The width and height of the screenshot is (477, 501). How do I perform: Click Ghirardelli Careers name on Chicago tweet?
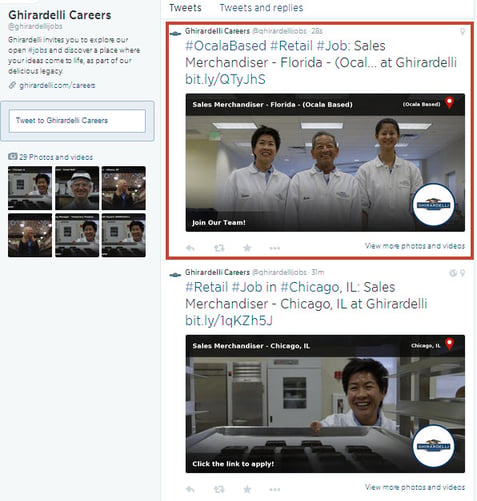(217, 272)
